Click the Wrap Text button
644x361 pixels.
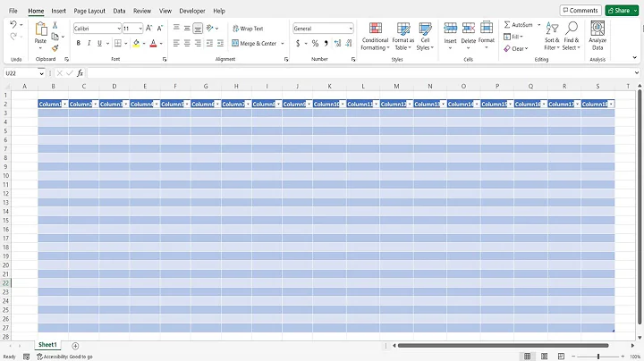tap(248, 29)
